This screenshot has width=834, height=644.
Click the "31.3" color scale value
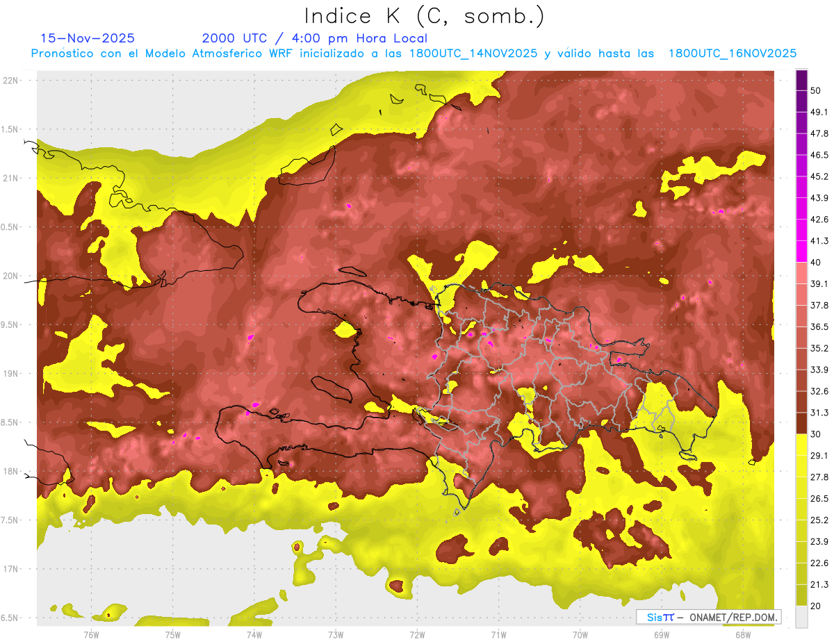pos(819,413)
